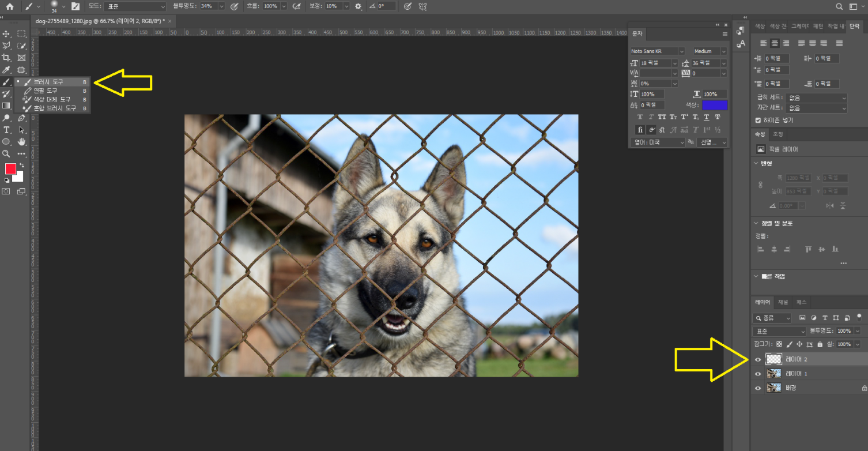Hide 레이어 1 with eye icon
Image resolution: width=868 pixels, height=451 pixels.
pos(758,374)
